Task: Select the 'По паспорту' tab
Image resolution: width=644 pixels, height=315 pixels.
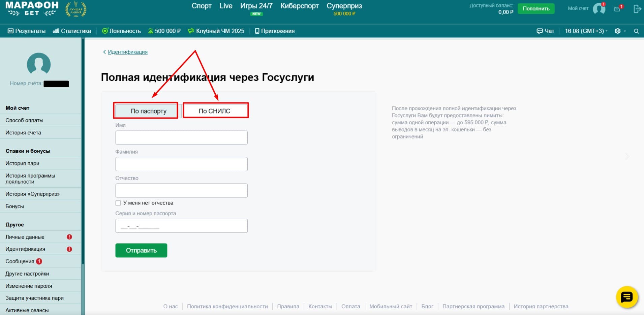Action: click(x=149, y=111)
